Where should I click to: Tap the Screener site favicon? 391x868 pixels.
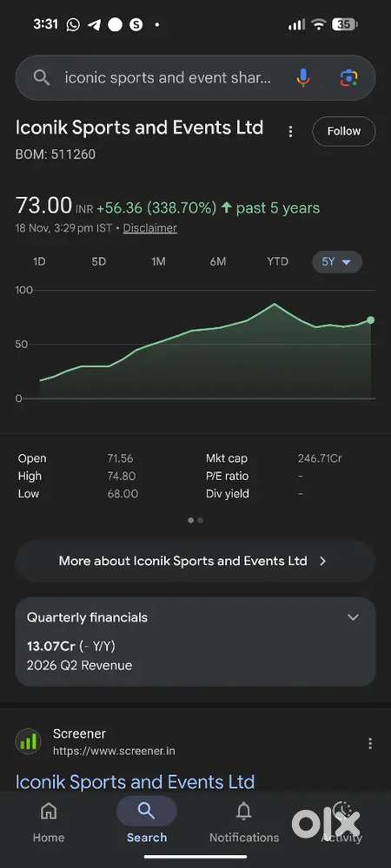[29, 742]
